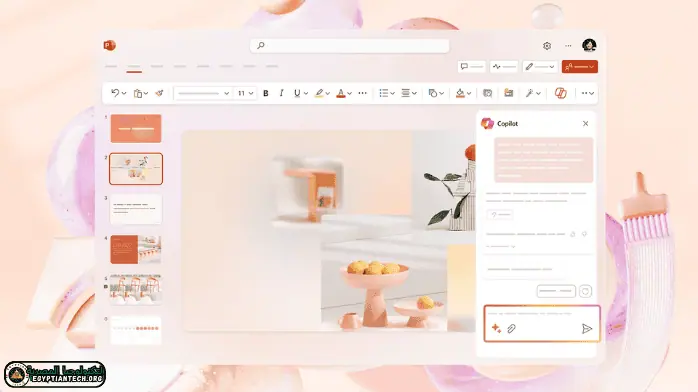Click the magic wand Designer icon
The height and width of the screenshot is (392, 698).
pos(529,93)
